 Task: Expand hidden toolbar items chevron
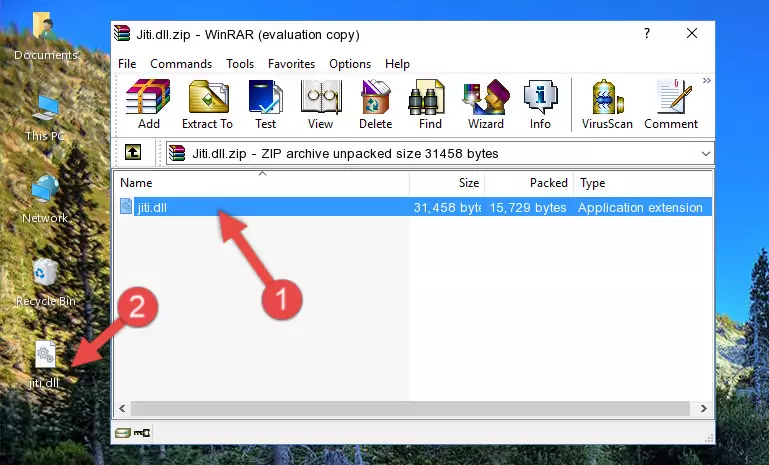pos(707,80)
